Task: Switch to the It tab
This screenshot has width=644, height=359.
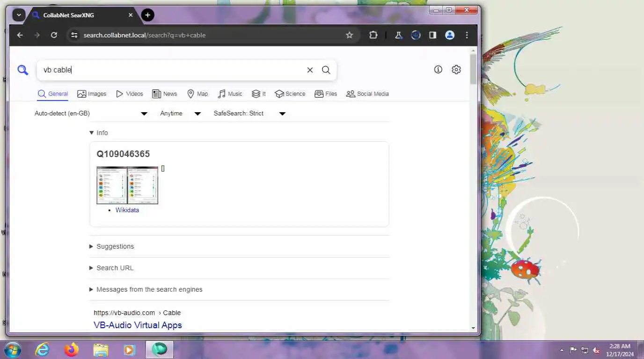Action: [259, 94]
